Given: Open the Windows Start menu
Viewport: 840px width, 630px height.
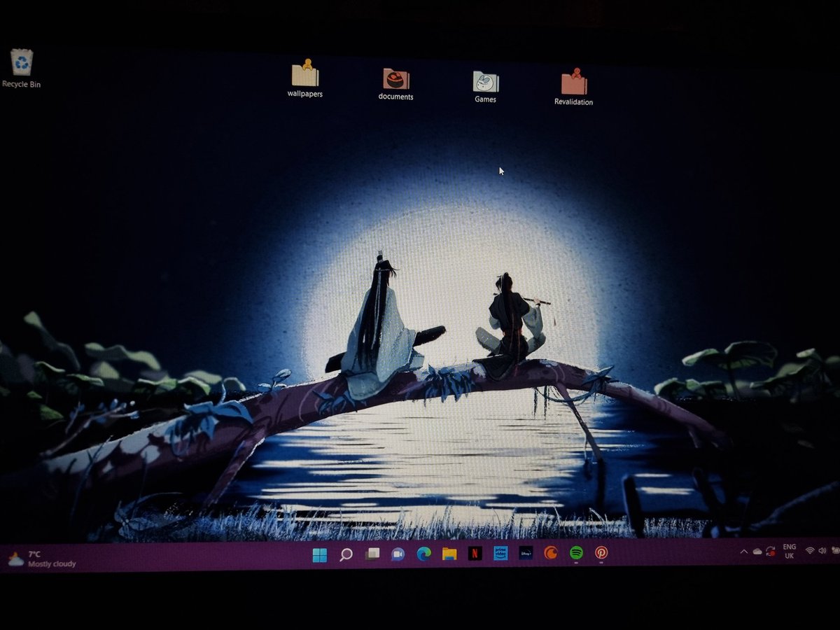Looking at the screenshot, I should 320,556.
